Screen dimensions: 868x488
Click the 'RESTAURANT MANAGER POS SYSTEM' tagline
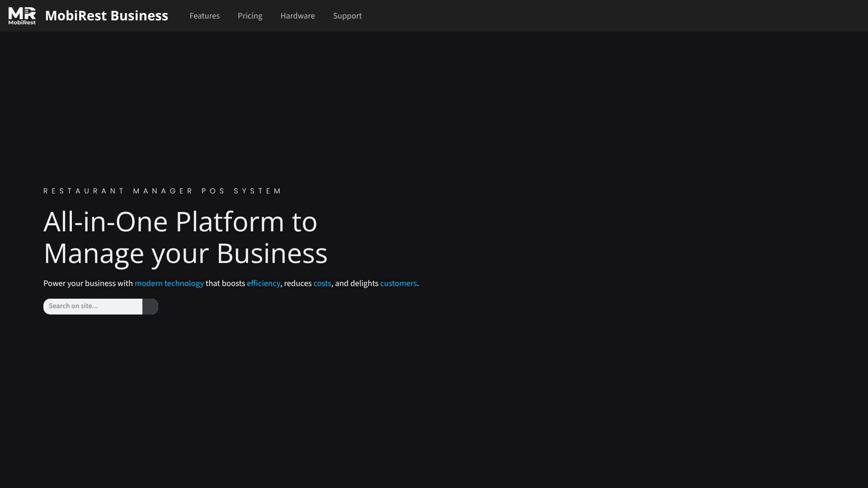[162, 191]
